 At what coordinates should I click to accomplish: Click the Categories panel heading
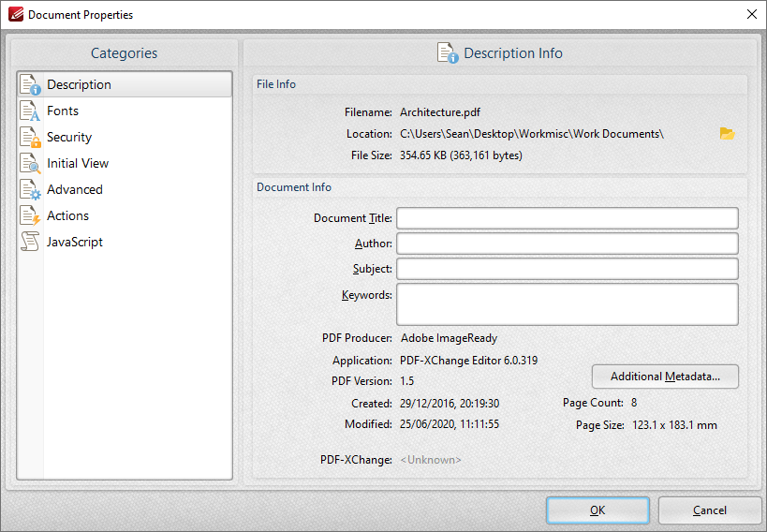[125, 53]
